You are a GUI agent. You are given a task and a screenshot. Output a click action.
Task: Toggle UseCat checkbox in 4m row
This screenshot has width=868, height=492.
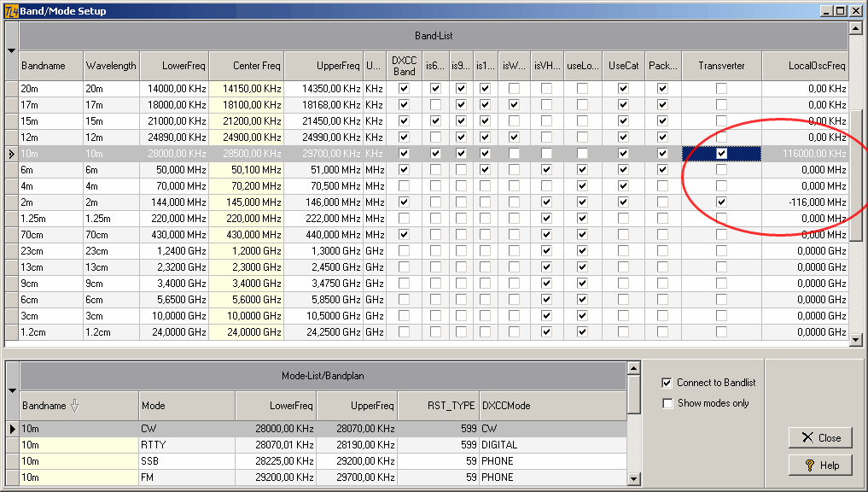point(623,185)
